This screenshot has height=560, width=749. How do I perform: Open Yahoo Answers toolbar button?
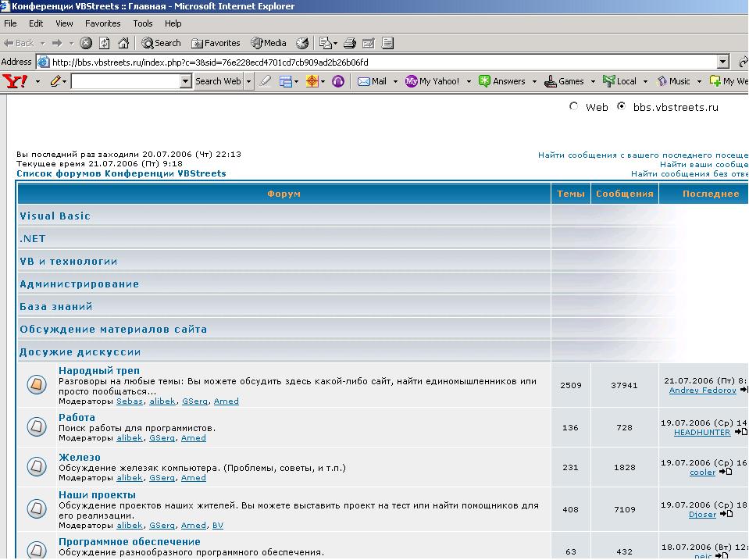pos(502,81)
